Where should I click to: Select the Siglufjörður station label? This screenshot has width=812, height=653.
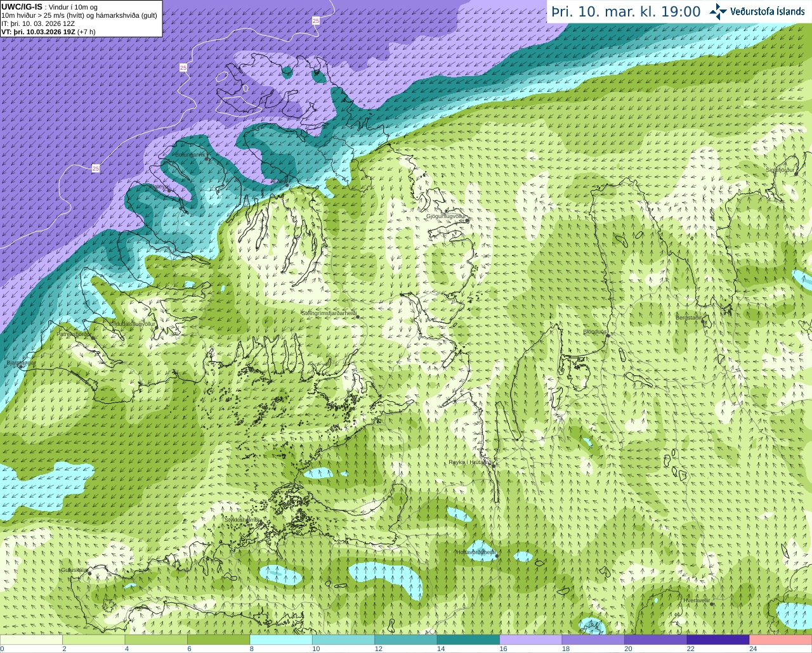(780, 170)
